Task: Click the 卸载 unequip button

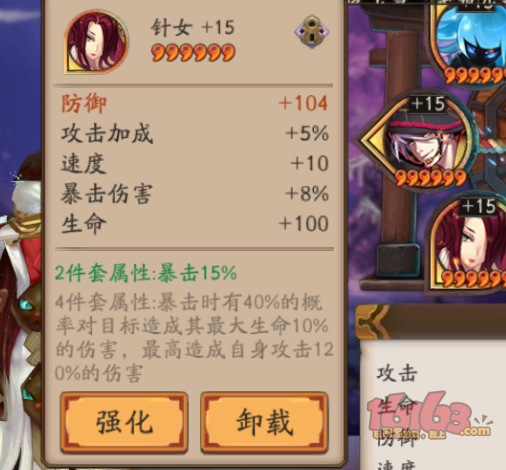Action: pyautogui.click(x=264, y=422)
